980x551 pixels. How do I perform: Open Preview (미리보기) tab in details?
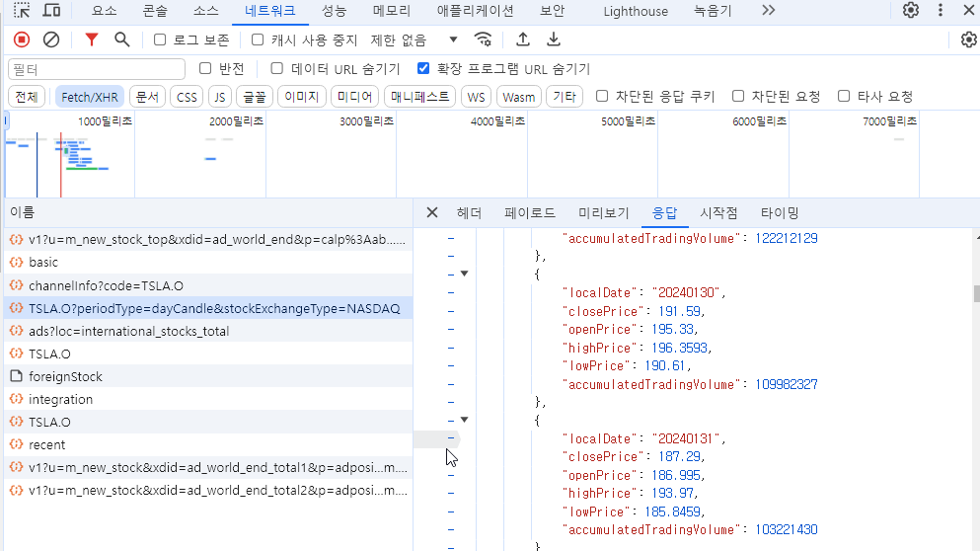click(604, 213)
